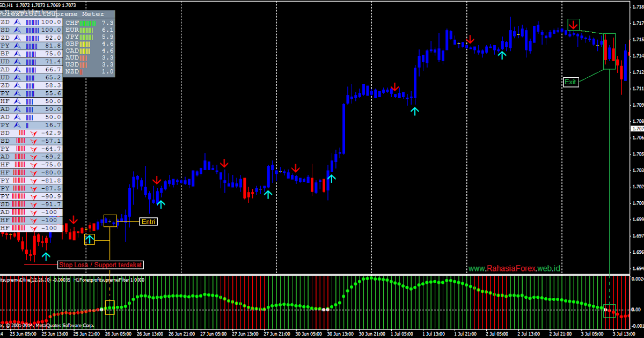The image size is (644, 338).
Task: Click the highlighted current price tag on the price axis
Action: tap(637, 129)
